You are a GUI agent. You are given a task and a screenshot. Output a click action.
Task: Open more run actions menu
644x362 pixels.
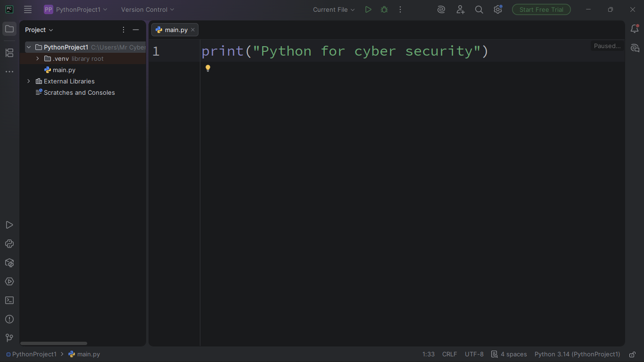[x=400, y=9]
